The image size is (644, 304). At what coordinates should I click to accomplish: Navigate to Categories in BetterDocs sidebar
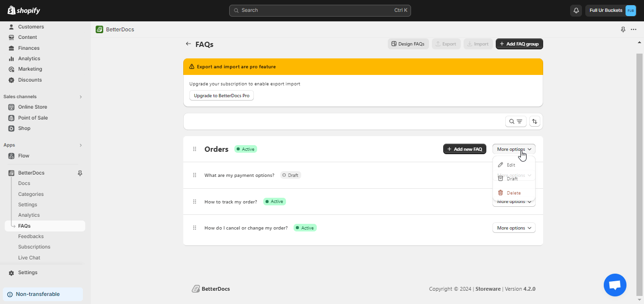click(31, 194)
